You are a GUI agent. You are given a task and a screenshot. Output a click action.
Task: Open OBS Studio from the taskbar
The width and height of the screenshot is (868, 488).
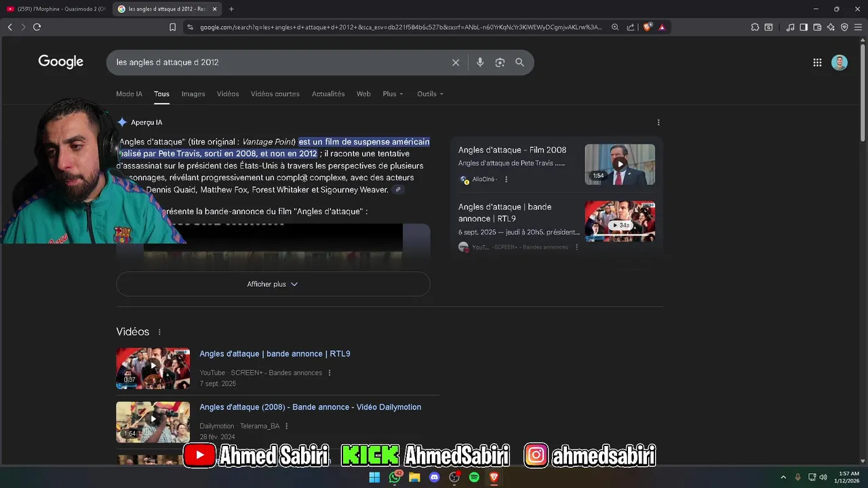[x=454, y=478]
